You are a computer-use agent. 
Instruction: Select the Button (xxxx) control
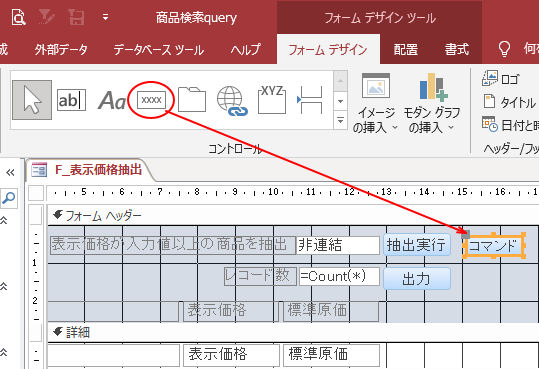[151, 100]
